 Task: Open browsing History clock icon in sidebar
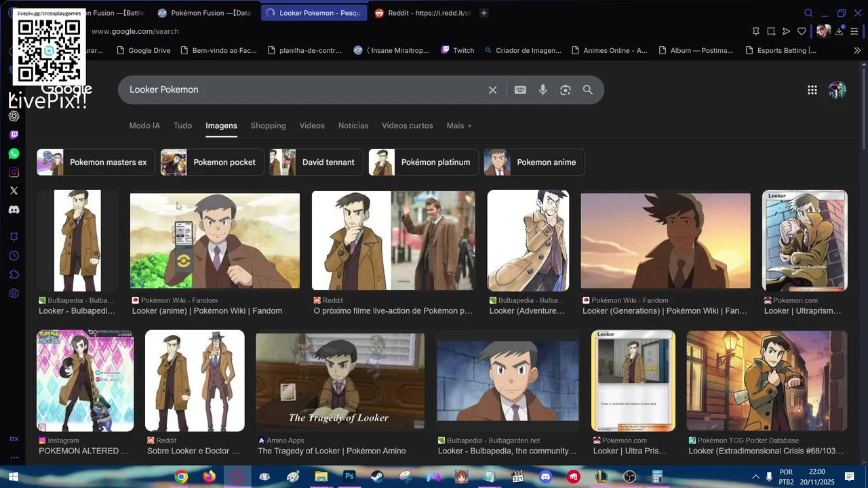click(x=14, y=256)
